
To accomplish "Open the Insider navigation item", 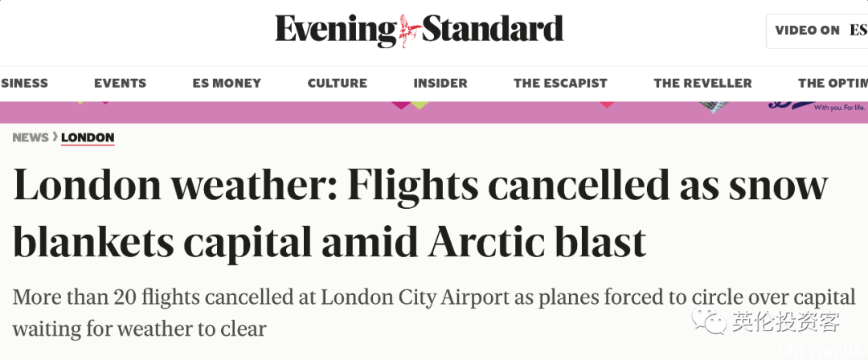I will point(440,83).
